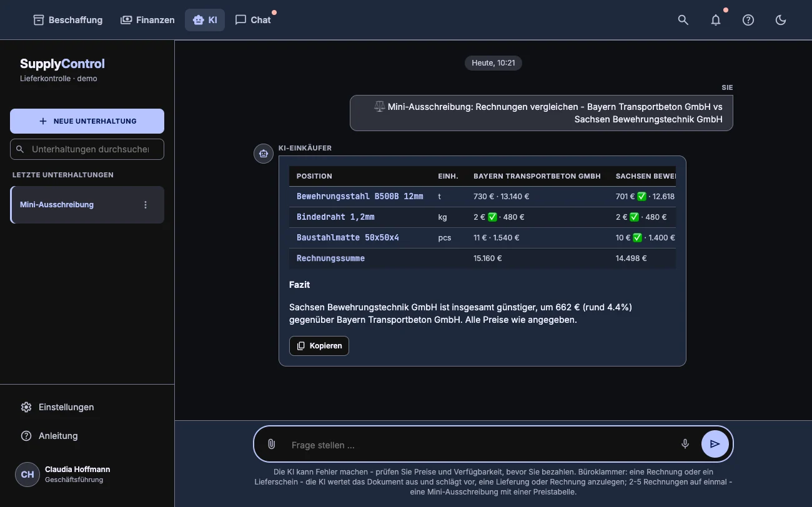Select the Mini-Ausschreibung conversation
This screenshot has height=507, width=812.
point(87,205)
